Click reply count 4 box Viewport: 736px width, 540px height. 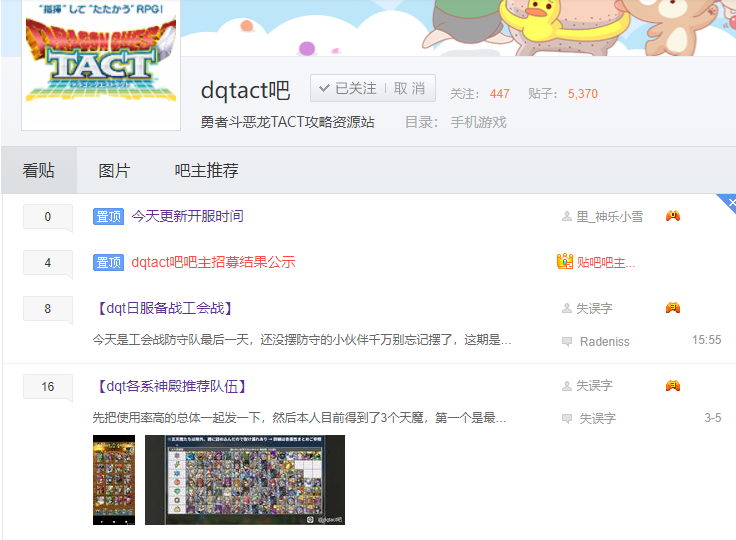click(x=47, y=263)
